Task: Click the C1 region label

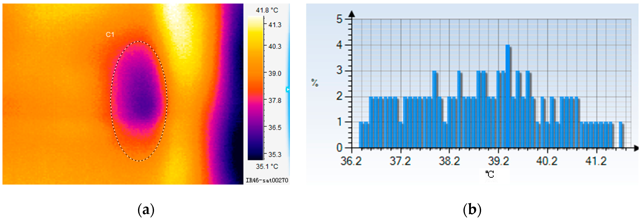Action: 110,35
